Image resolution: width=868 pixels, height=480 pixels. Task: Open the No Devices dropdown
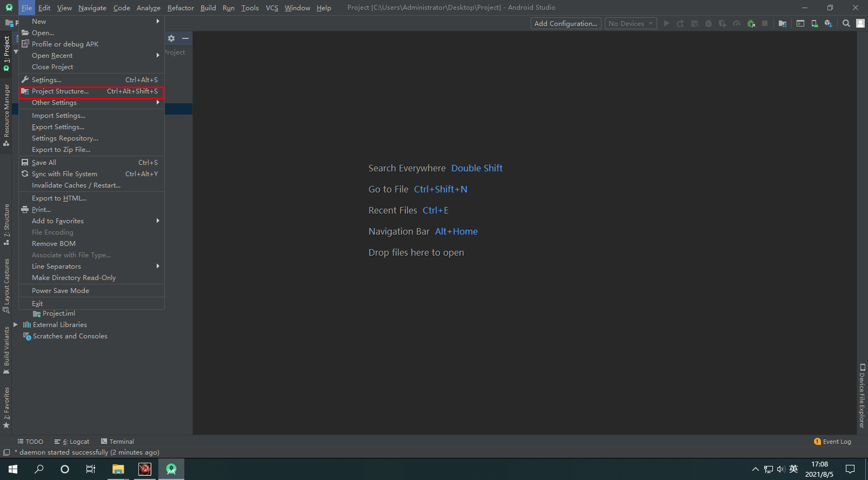click(631, 23)
